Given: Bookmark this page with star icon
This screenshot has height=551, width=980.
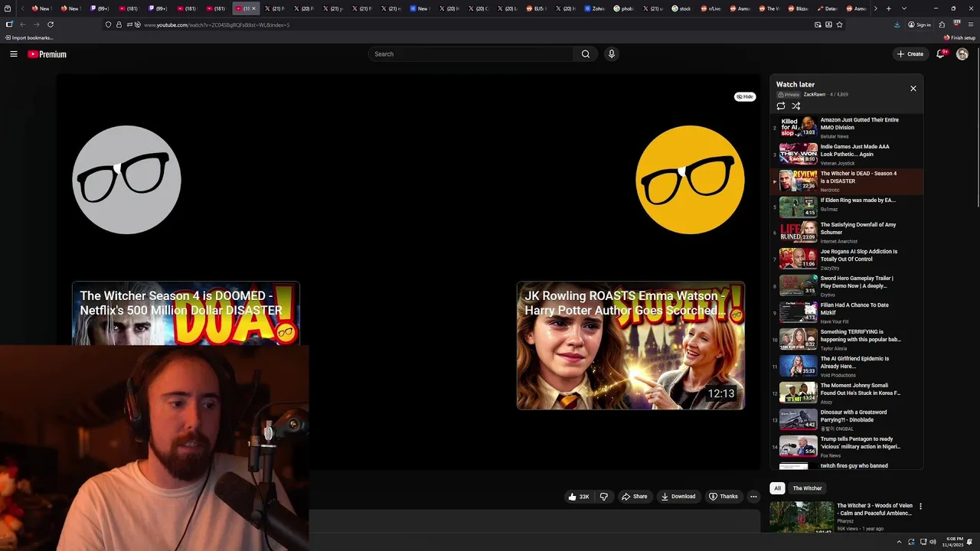Looking at the screenshot, I should (x=839, y=24).
